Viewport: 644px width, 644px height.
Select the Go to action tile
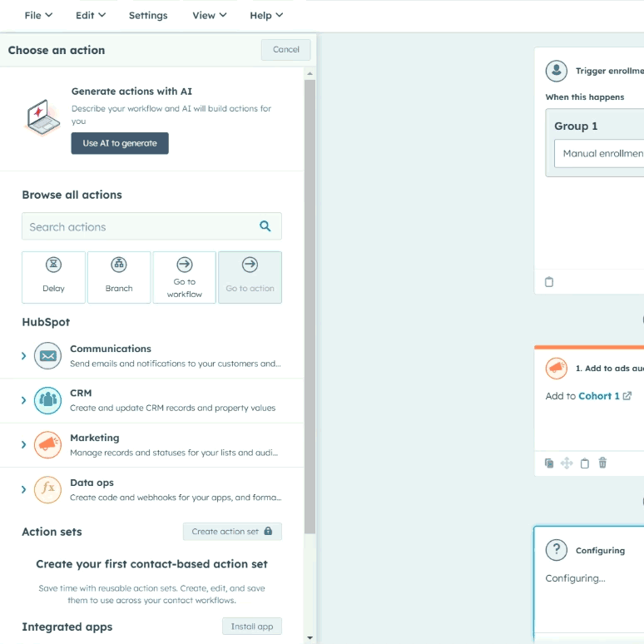click(250, 277)
